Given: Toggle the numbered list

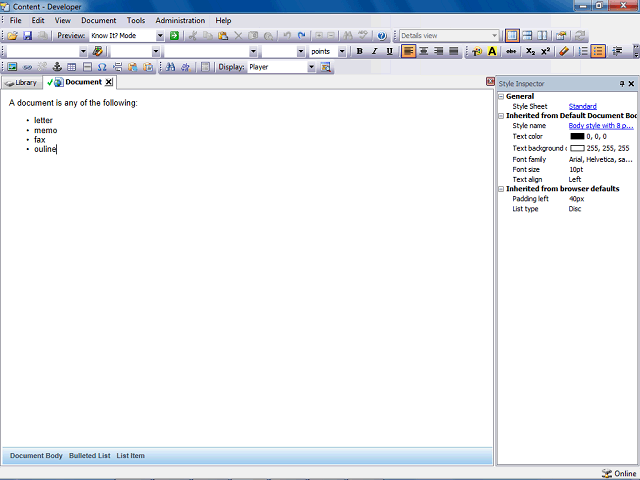Looking at the screenshot, I should pyautogui.click(x=583, y=51).
